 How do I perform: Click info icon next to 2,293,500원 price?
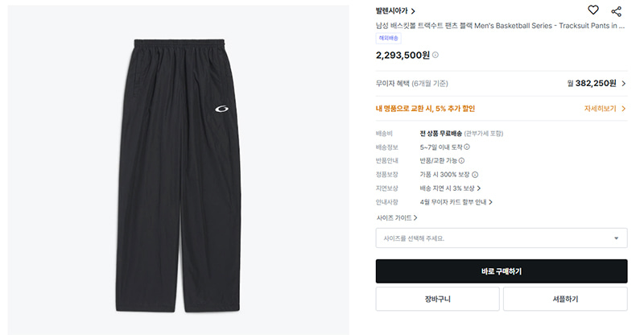pos(436,55)
